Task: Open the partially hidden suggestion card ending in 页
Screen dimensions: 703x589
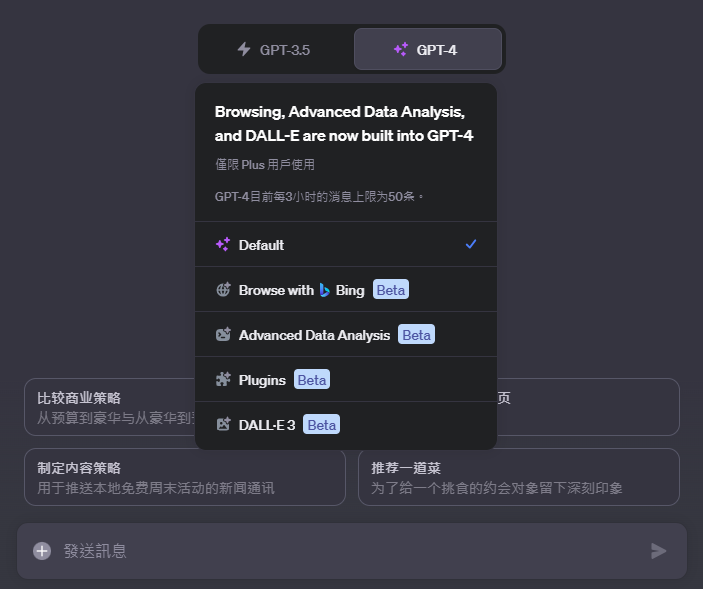Action: pos(588,407)
